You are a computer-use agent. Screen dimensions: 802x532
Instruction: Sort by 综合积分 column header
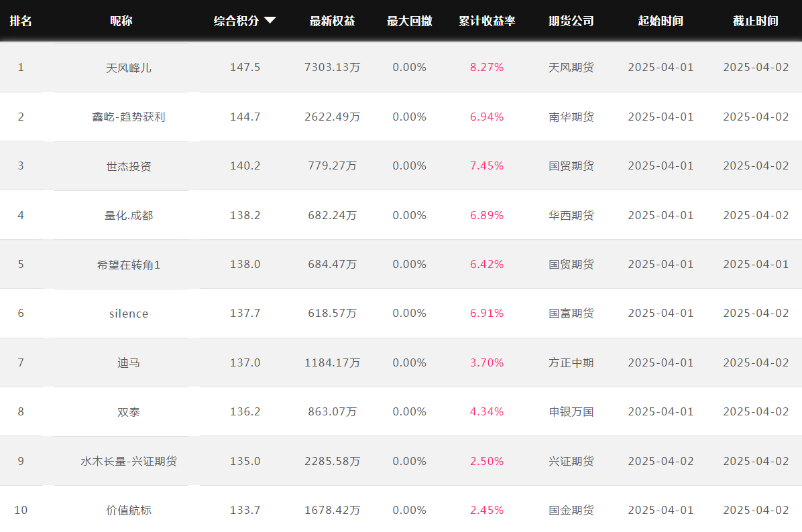236,21
